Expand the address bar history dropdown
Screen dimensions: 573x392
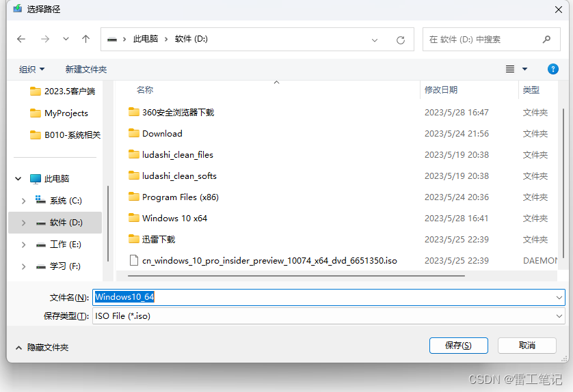point(375,40)
